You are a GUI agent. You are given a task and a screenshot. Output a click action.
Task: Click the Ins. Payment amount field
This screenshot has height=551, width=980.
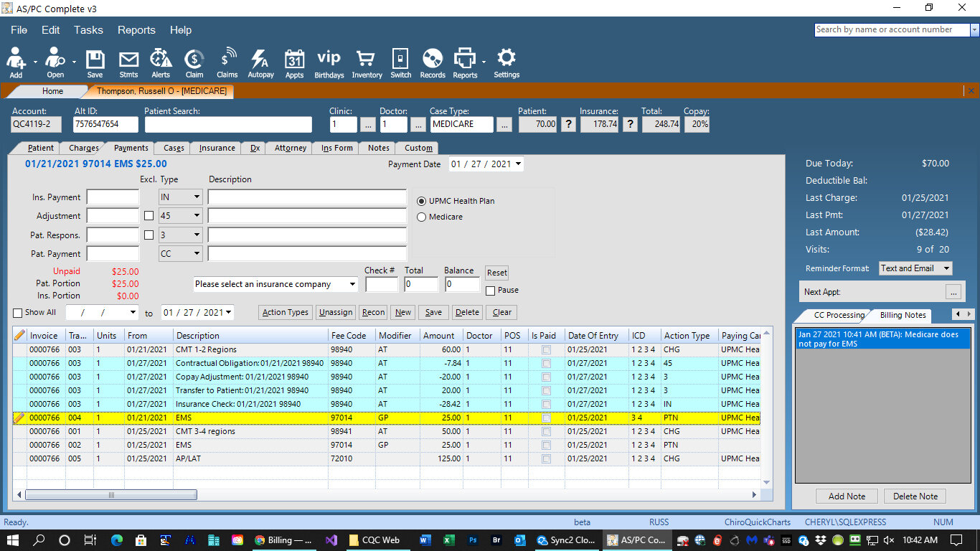tap(113, 197)
